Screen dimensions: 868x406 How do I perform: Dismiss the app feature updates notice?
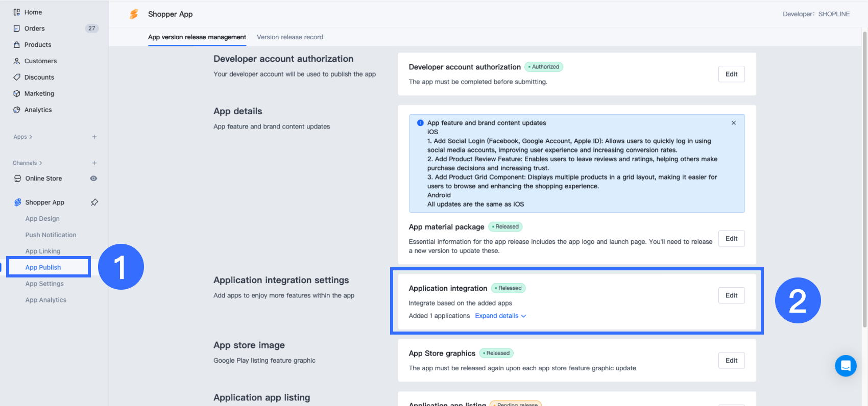(734, 123)
